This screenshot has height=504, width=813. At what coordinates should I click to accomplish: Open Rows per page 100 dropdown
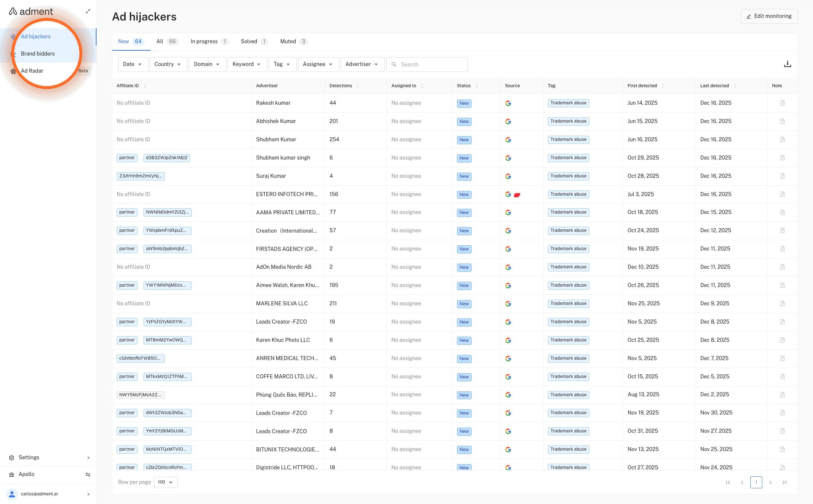[x=166, y=482]
